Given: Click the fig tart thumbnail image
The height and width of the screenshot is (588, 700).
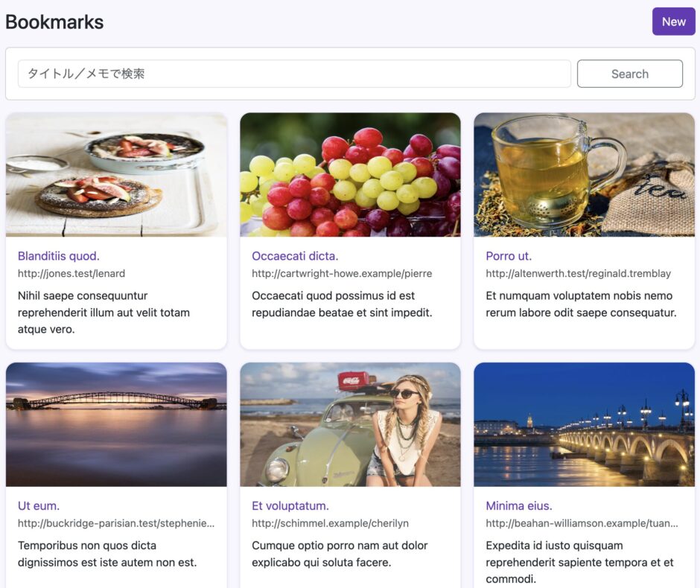Looking at the screenshot, I should click(116, 175).
